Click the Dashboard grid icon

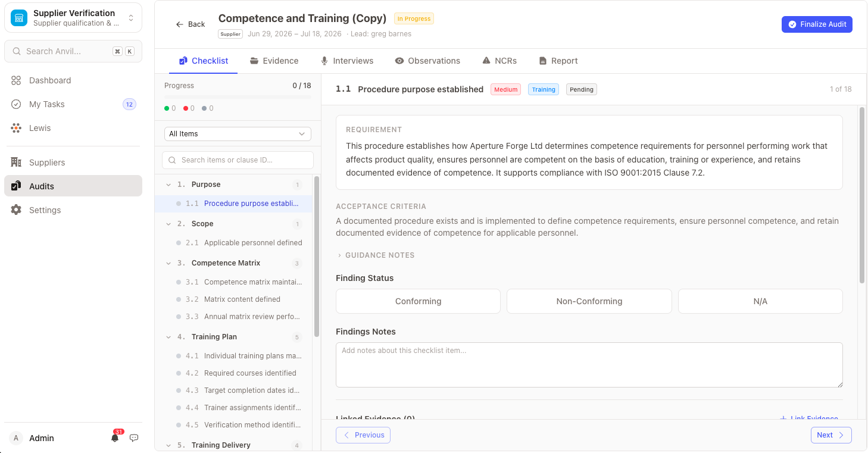(x=16, y=80)
